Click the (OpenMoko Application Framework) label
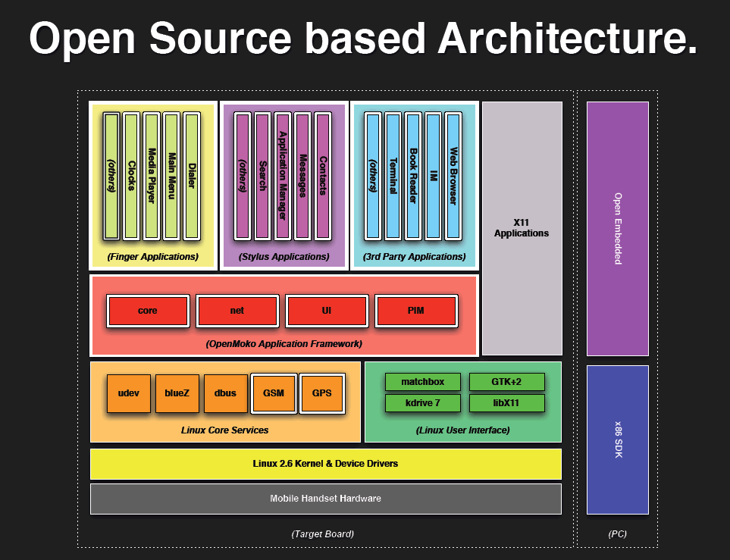The height and width of the screenshot is (560, 730). pyautogui.click(x=284, y=344)
